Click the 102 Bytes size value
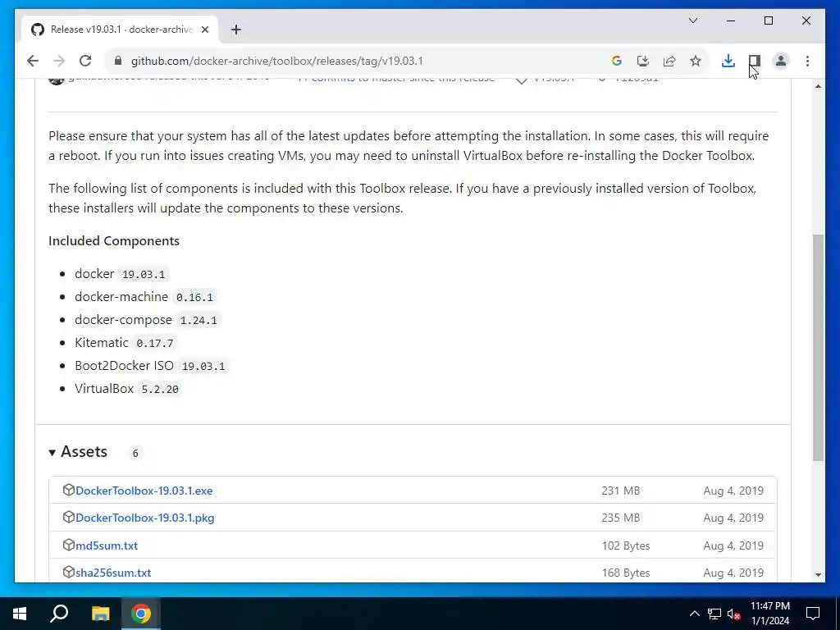840x630 pixels. coord(626,546)
